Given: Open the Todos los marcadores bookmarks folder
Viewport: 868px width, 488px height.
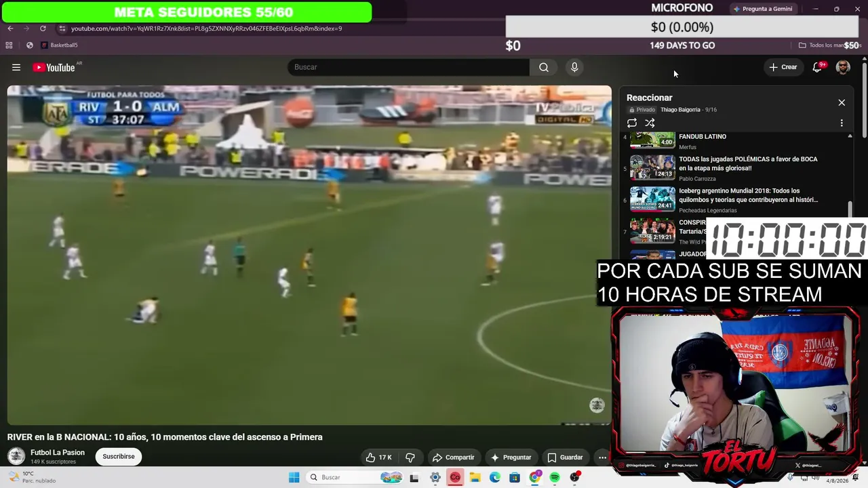Looking at the screenshot, I should 829,45.
